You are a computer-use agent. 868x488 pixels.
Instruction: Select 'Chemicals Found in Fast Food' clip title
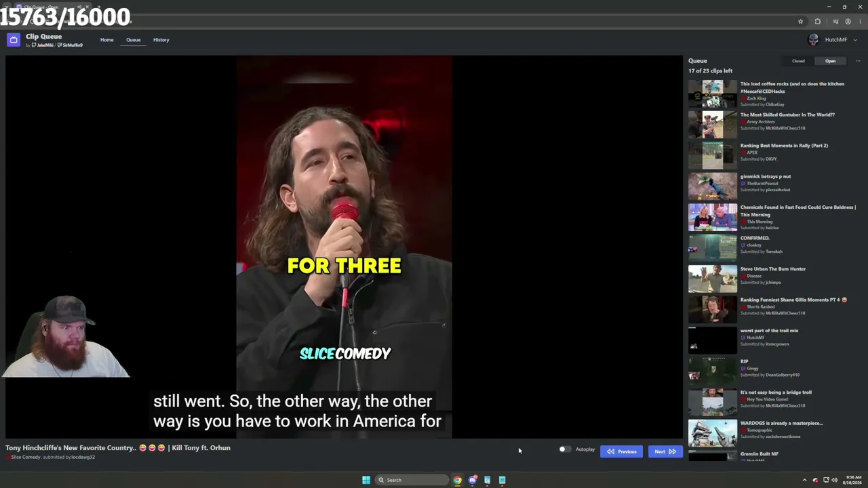tap(797, 211)
